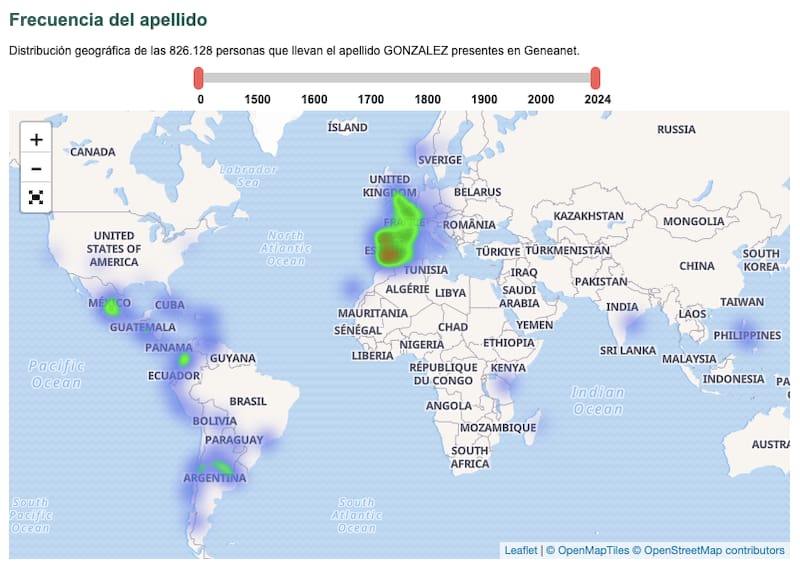The height and width of the screenshot is (572, 800).
Task: Zoom in on the map
Action: 36,140
